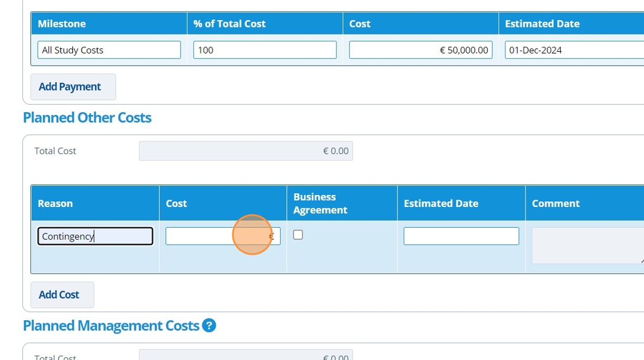Click the Planned Management Costs heading
Image resolution: width=644 pixels, height=360 pixels.
(x=111, y=325)
